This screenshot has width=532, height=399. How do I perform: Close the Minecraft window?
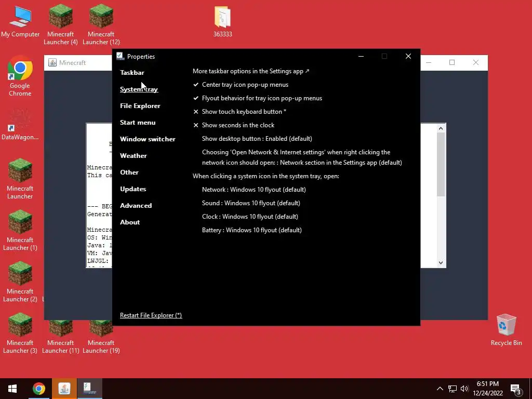(476, 62)
